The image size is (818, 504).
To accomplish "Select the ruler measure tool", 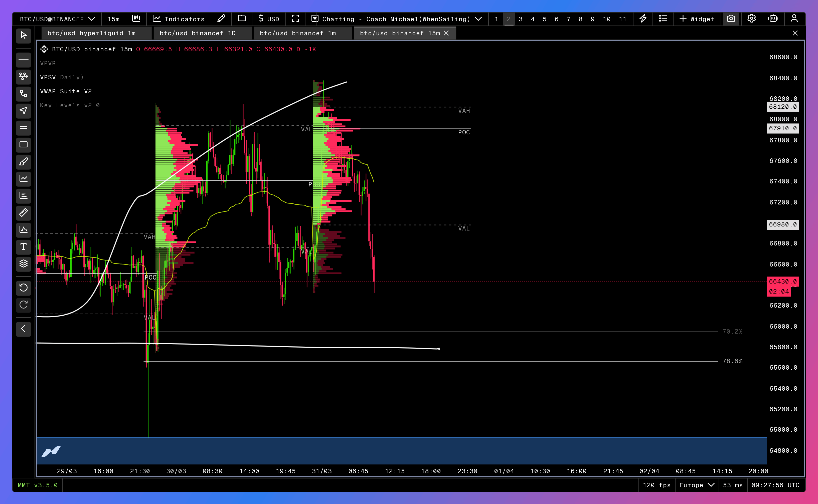I will [23, 213].
